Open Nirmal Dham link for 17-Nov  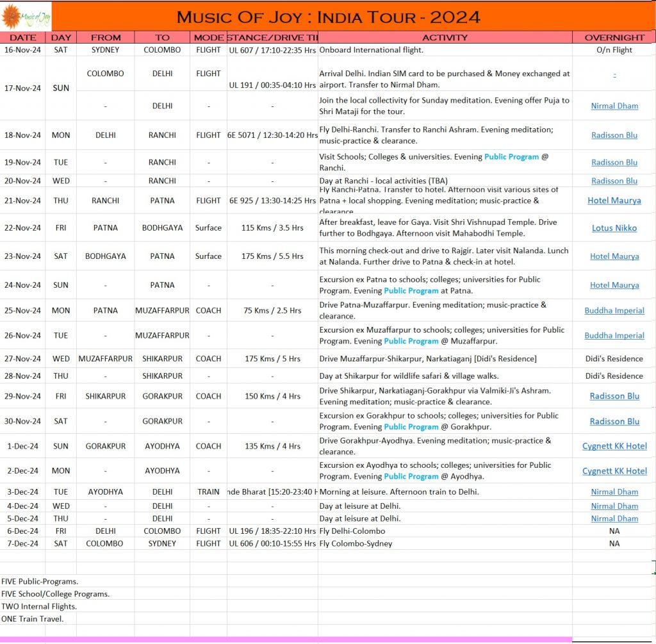(614, 106)
